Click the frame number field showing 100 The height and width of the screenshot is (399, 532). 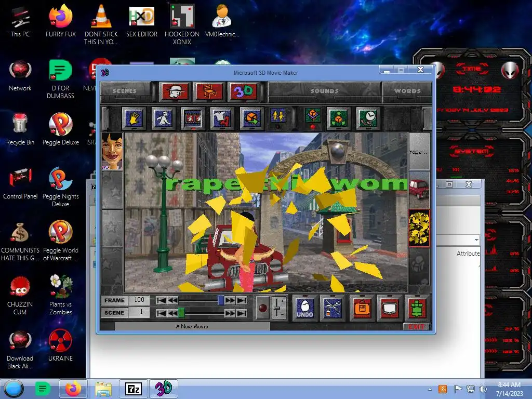pyautogui.click(x=139, y=300)
